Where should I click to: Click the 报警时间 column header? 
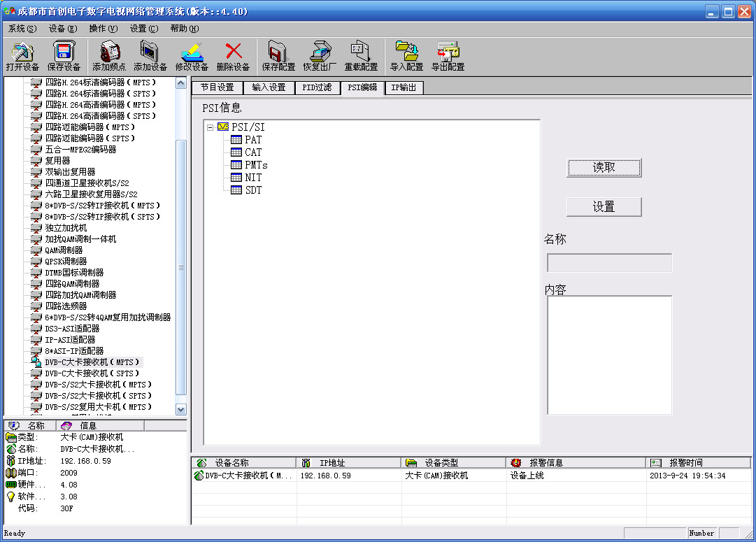click(x=698, y=463)
